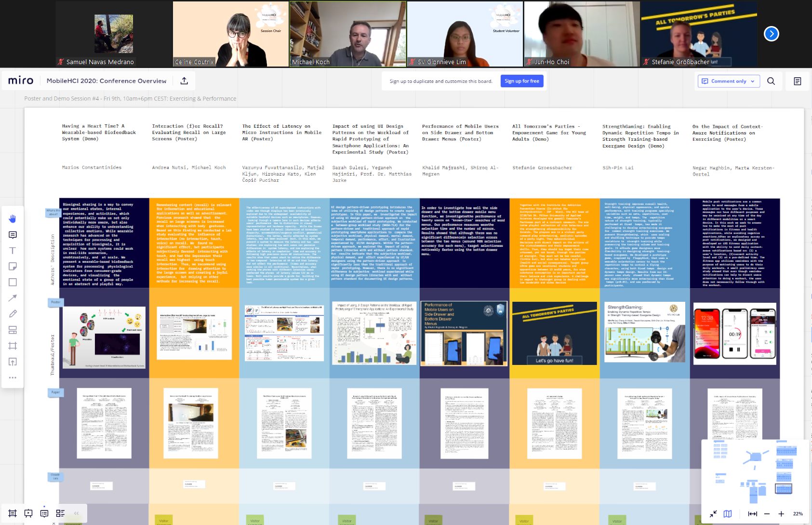This screenshot has height=525, width=812.
Task: Click the export board icon
Action: 184,81
